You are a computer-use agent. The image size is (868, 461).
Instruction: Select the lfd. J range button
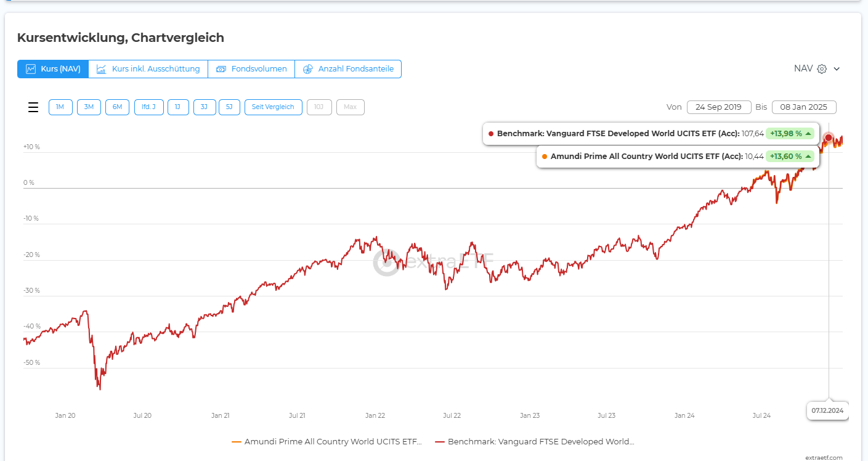[x=148, y=107]
